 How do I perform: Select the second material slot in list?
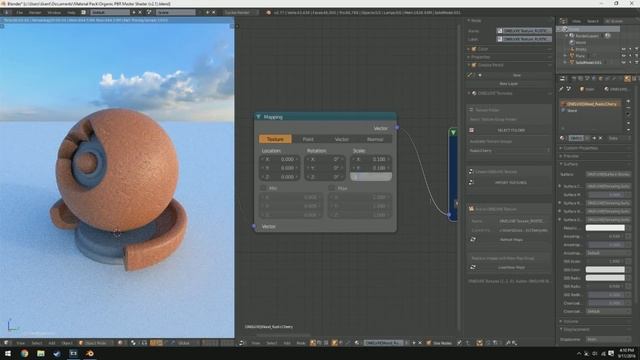tap(591, 111)
